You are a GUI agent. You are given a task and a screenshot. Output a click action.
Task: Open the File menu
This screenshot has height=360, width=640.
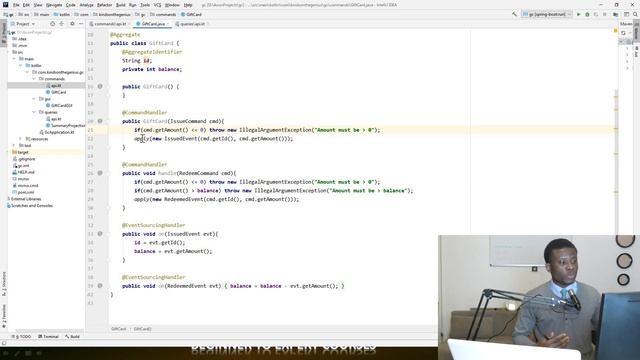[x=16, y=5]
